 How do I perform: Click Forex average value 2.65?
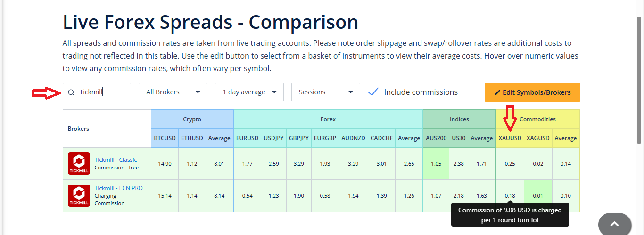tap(409, 164)
